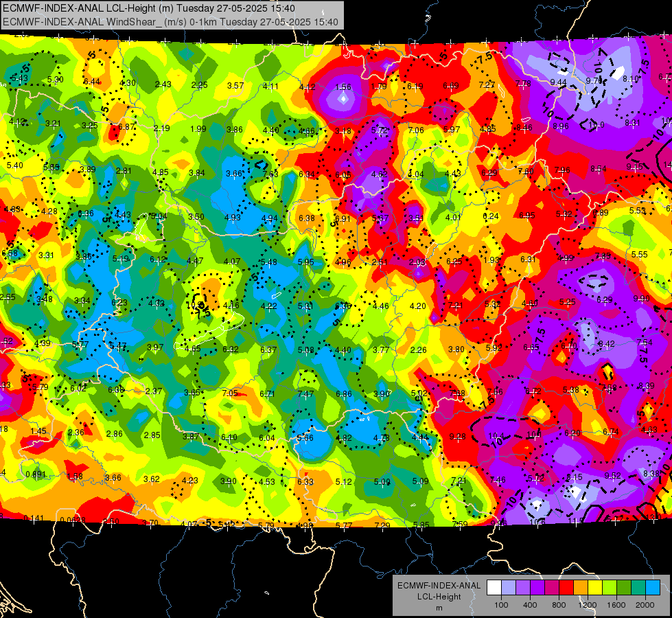Click the grid value '10.4' on the map
This screenshot has height=618, width=672.
tap(496, 436)
